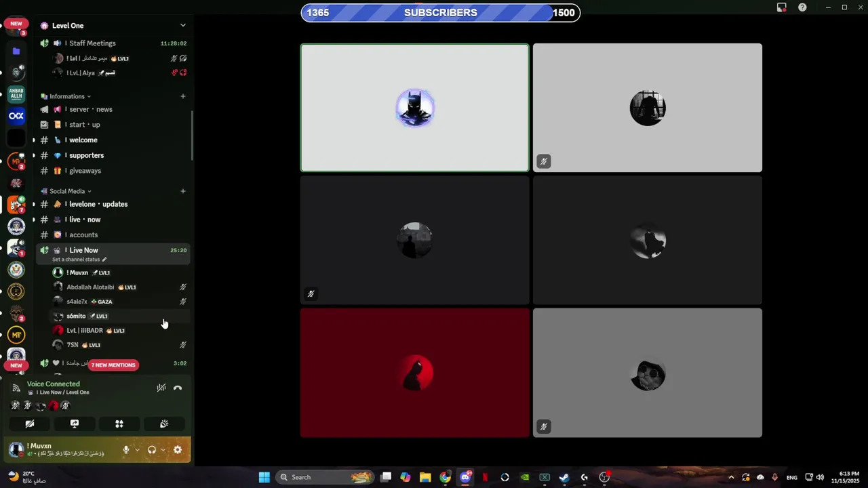This screenshot has width=868, height=488.
Task: Open User Settings gear icon
Action: pos(178,449)
